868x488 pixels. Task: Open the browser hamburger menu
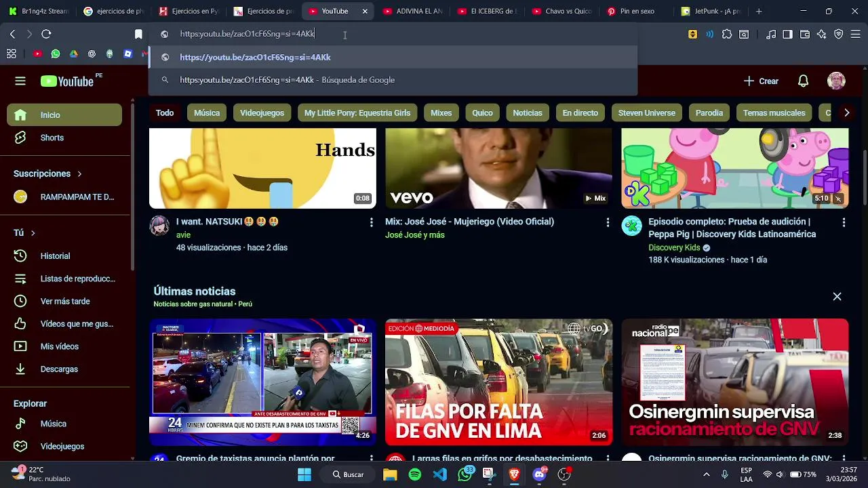(856, 34)
